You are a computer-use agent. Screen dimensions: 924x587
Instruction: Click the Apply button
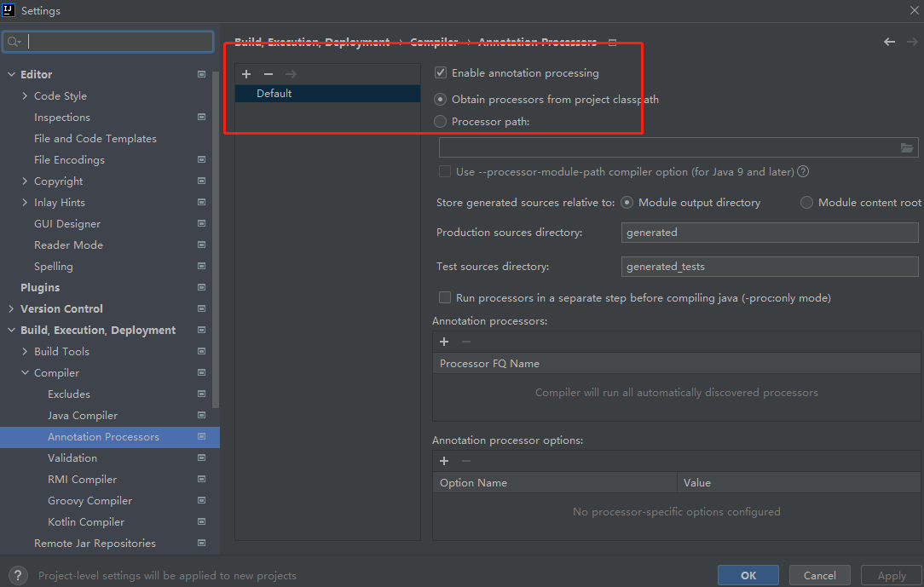(891, 575)
